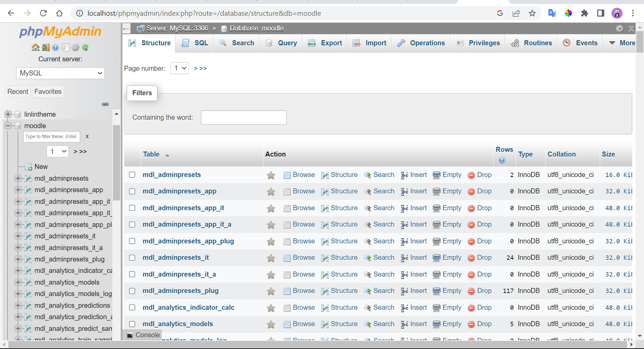Viewport: 644px width, 349px height.
Task: Select the mdl_adminpresets_app_plug checkbox
Action: (132, 241)
